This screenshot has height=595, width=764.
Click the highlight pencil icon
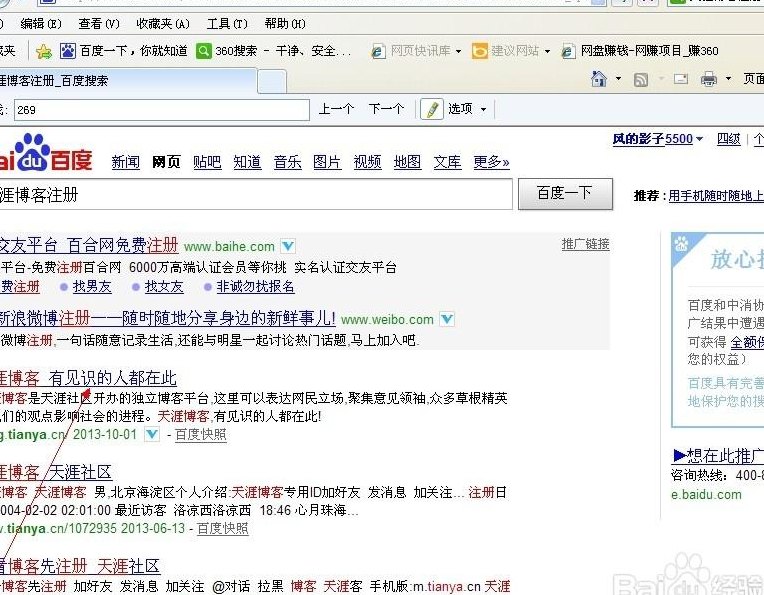pos(432,109)
